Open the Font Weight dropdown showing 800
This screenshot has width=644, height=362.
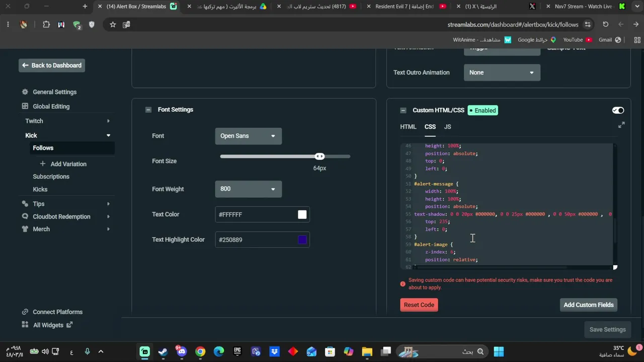[249, 189]
